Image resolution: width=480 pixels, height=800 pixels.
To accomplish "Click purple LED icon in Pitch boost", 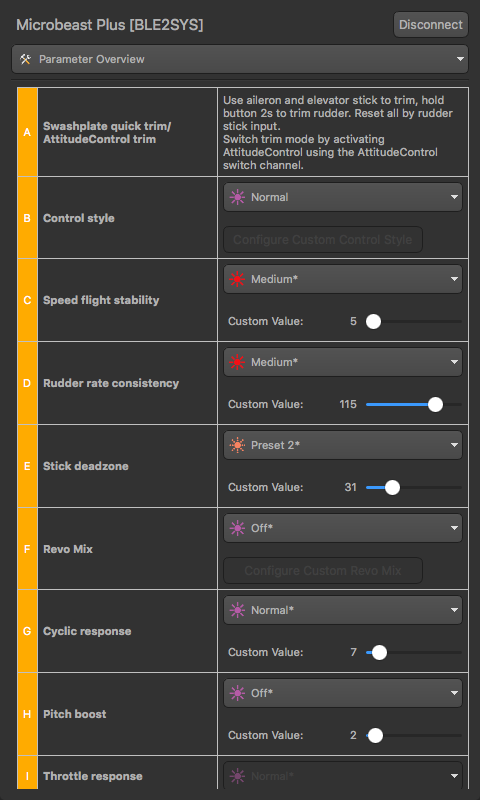I will click(237, 693).
